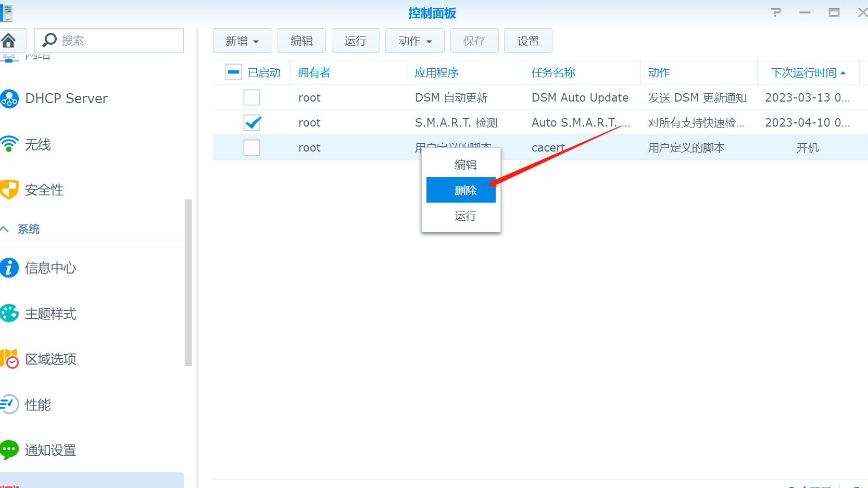Sort by 拥有者 column header
868x488 pixels.
348,72
